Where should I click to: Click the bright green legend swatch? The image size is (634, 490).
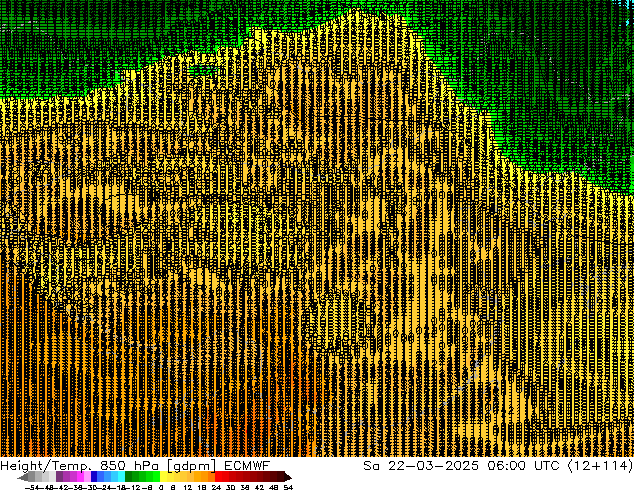click(142, 477)
